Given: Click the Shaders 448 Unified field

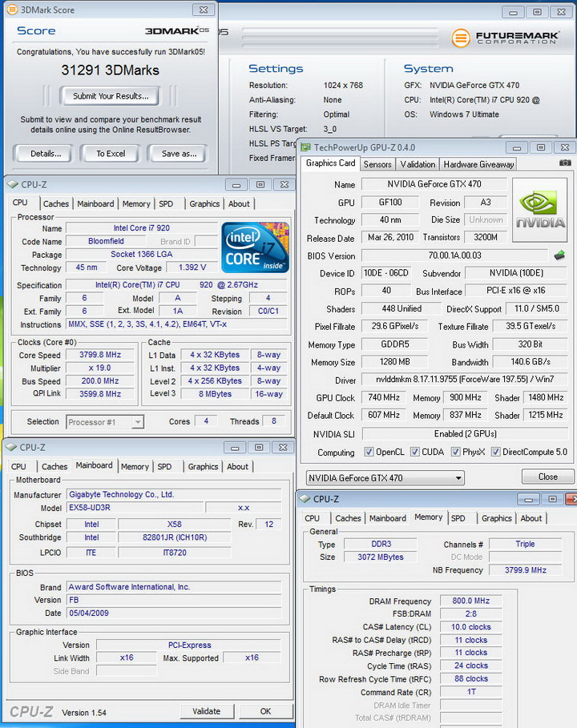Looking at the screenshot, I should point(401,309).
